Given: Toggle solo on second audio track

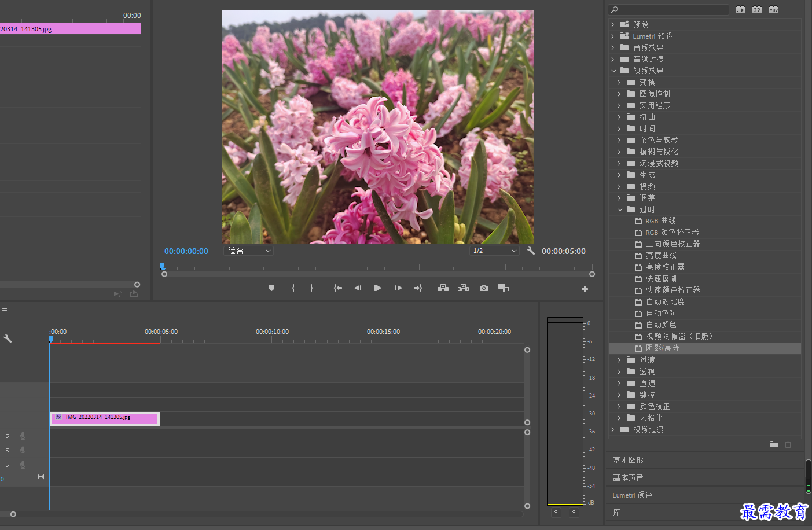Looking at the screenshot, I should [7, 451].
